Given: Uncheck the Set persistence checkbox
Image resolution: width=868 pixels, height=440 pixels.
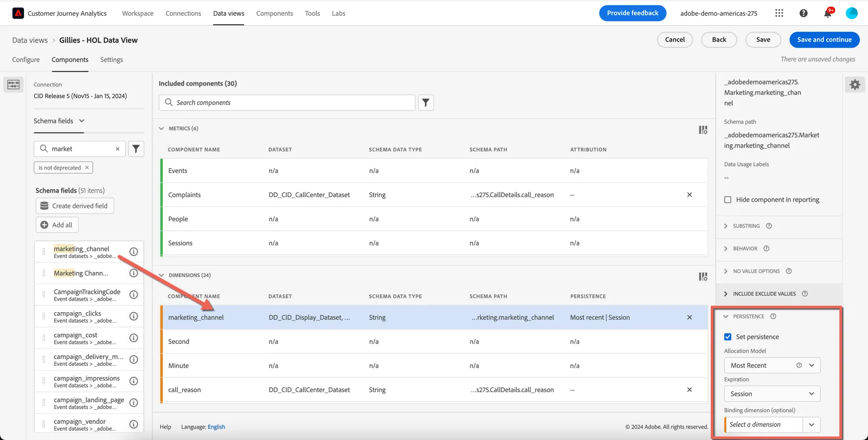Looking at the screenshot, I should click(x=727, y=337).
